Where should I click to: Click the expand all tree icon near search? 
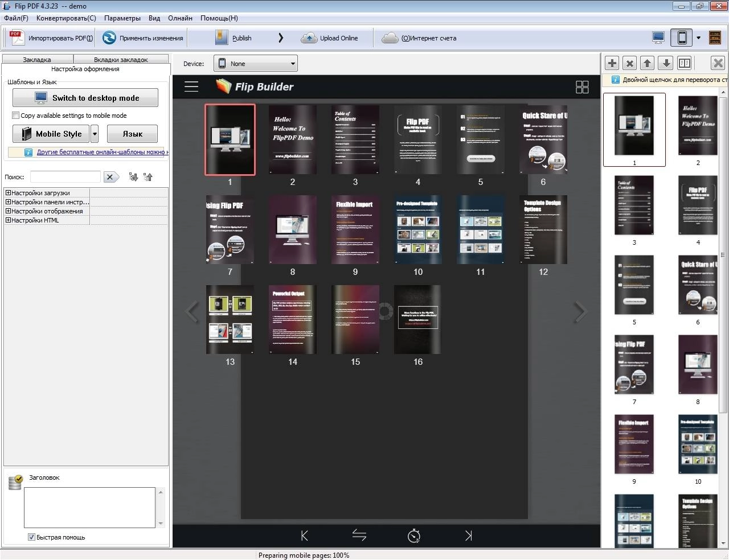tap(133, 177)
